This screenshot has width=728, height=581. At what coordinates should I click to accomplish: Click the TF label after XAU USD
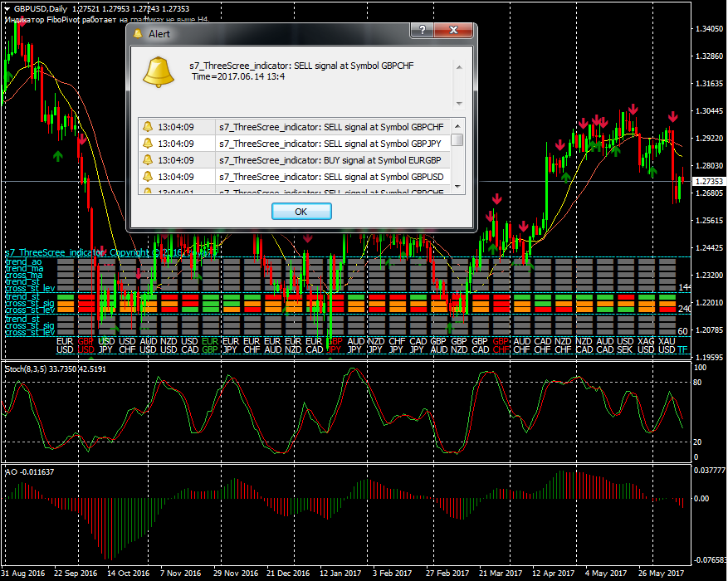682,349
